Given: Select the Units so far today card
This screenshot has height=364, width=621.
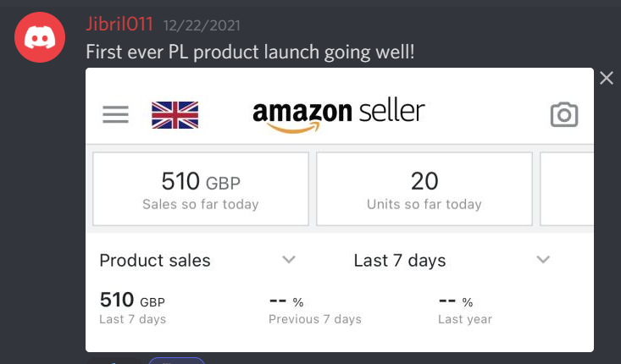Looking at the screenshot, I should click(424, 189).
